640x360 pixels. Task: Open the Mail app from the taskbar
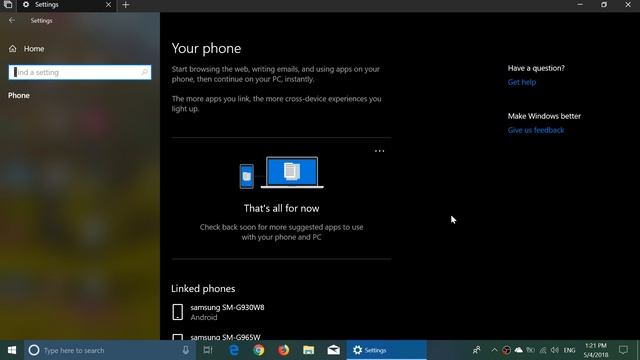pos(333,350)
